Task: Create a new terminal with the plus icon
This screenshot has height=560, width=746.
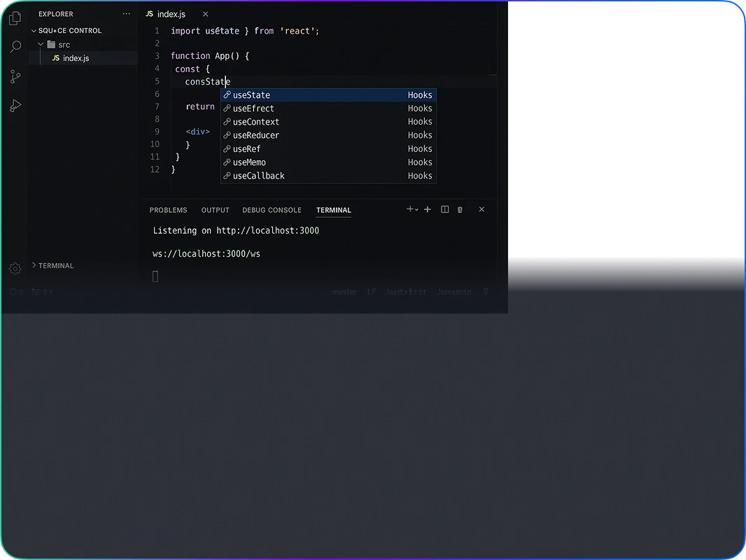Action: click(x=427, y=209)
